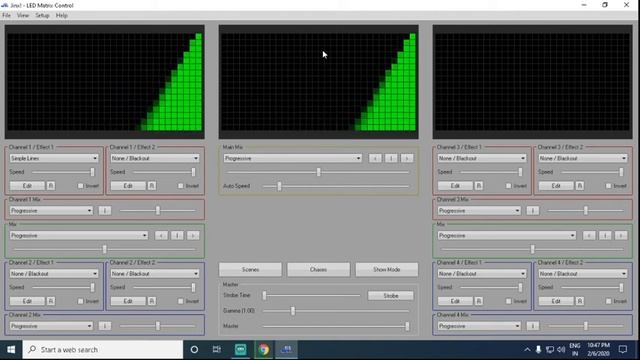Open Channel 1 Effect 2 effect dropdown

pos(155,158)
